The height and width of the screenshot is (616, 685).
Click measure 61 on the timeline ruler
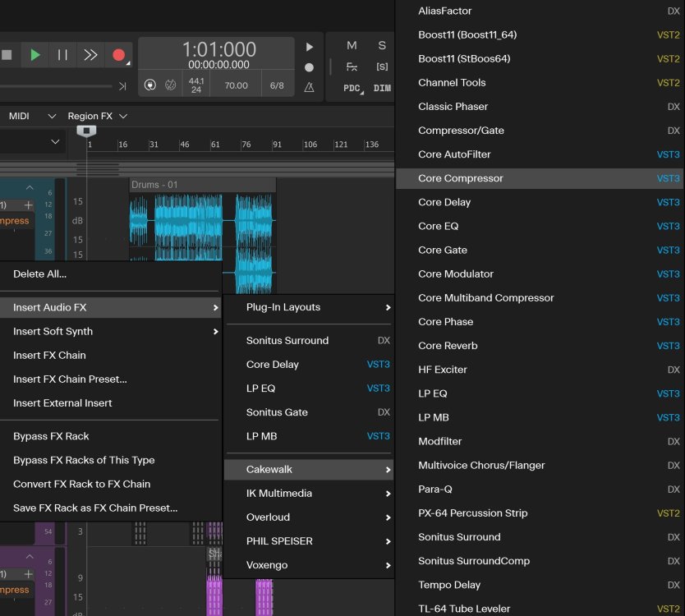pyautogui.click(x=215, y=145)
